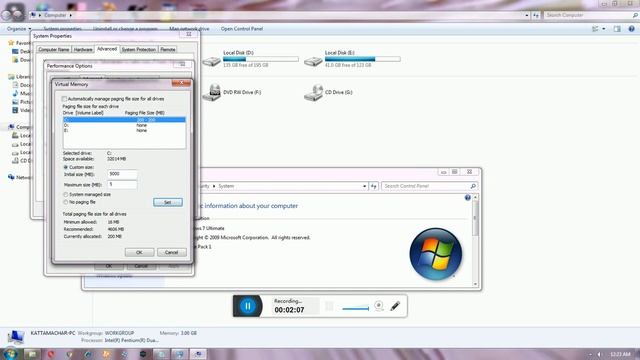Open the Windows Start menu
The image size is (640, 360).
10,353
